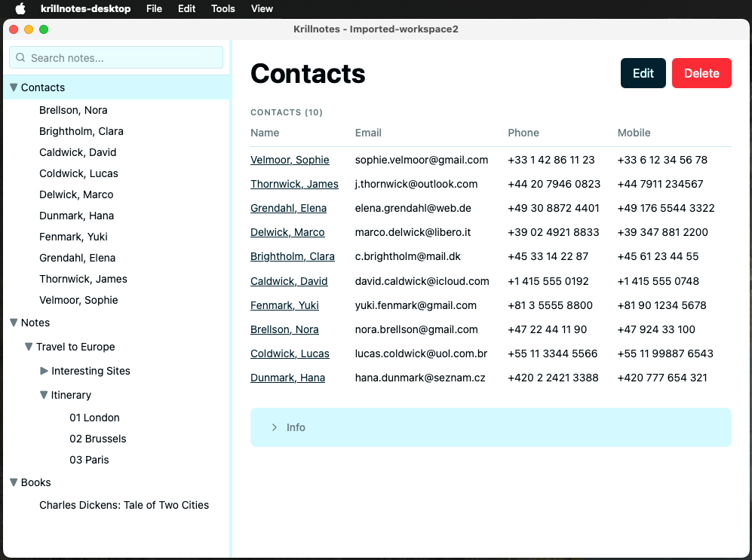
Task: Collapse the Travel to Europe note
Action: pyautogui.click(x=29, y=347)
